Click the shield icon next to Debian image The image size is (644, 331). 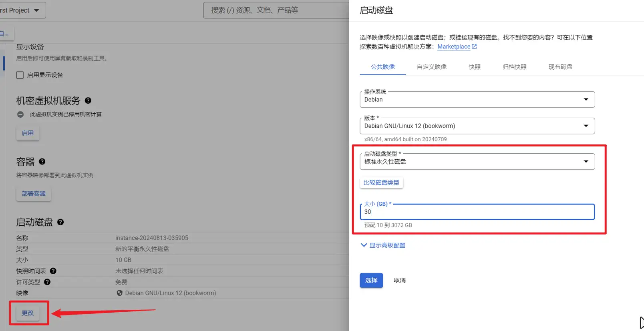point(119,293)
